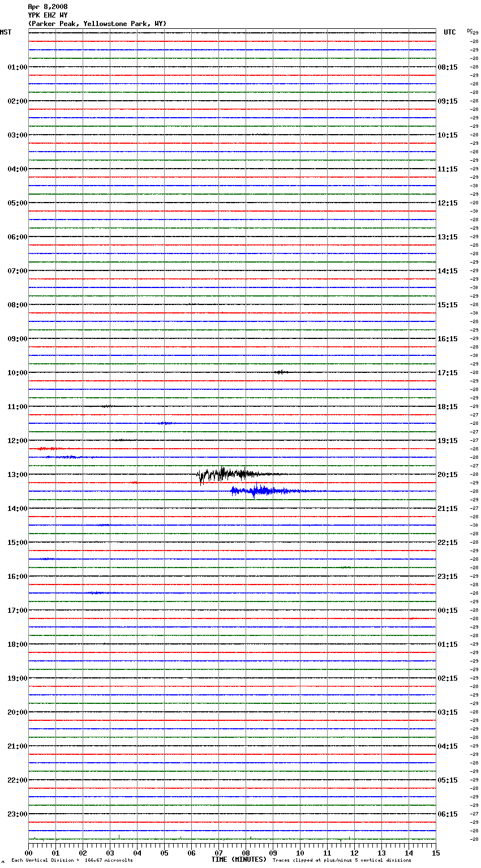Click the '13:15' UTC time label

click(x=448, y=237)
